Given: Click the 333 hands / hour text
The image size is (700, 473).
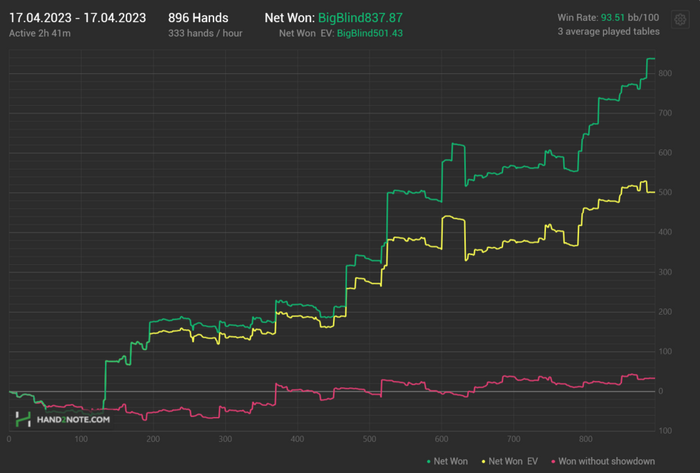Looking at the screenshot, I should click(x=205, y=33).
